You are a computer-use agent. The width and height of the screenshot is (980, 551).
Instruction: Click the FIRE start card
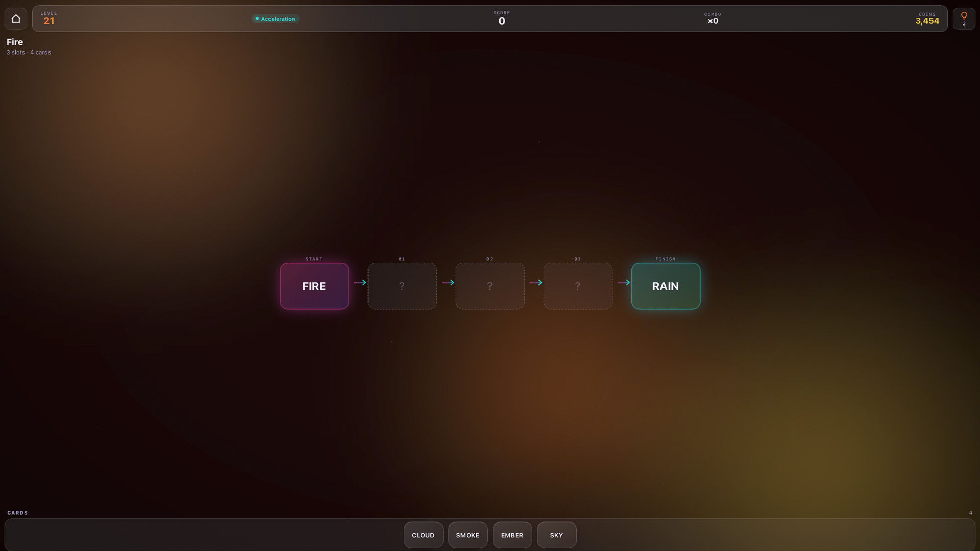point(314,286)
